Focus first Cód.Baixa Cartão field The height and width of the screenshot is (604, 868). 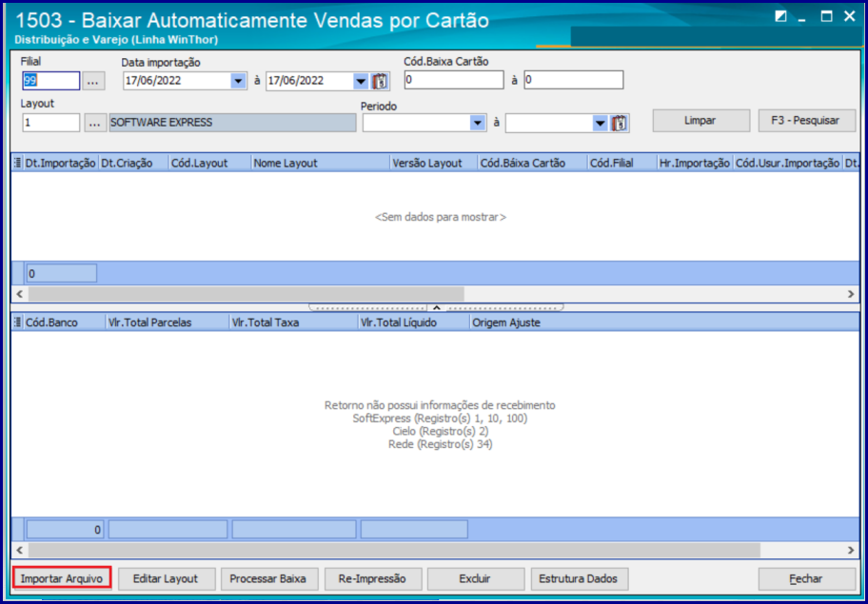tap(454, 80)
